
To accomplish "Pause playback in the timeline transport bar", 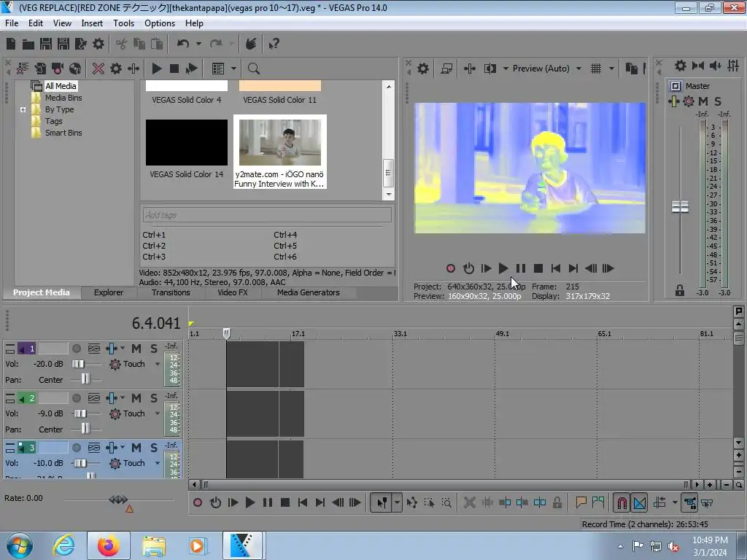I will tap(268, 502).
